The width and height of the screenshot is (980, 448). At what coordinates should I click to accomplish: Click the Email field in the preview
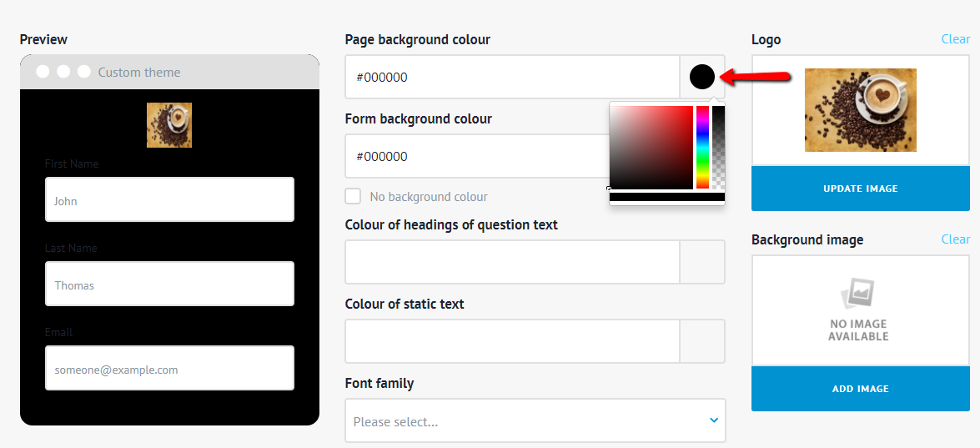click(169, 369)
